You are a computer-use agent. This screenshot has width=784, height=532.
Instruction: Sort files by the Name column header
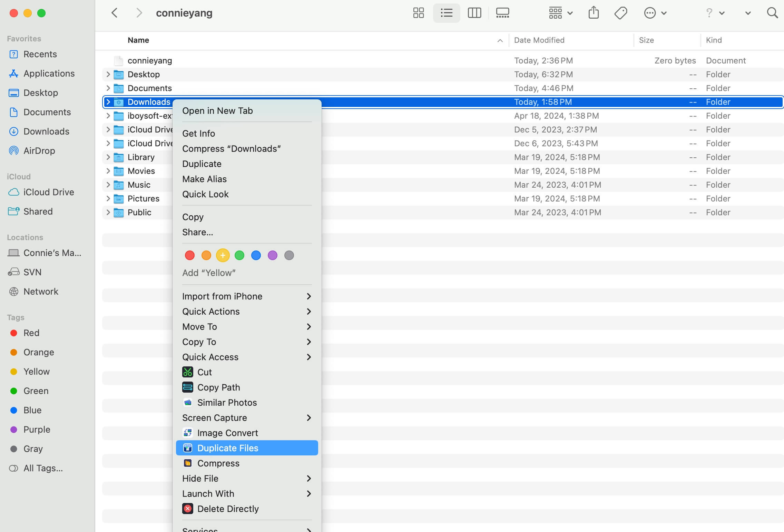(138, 40)
